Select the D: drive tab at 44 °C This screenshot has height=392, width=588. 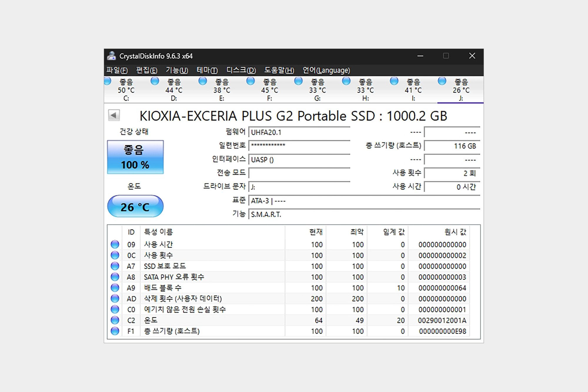click(174, 90)
